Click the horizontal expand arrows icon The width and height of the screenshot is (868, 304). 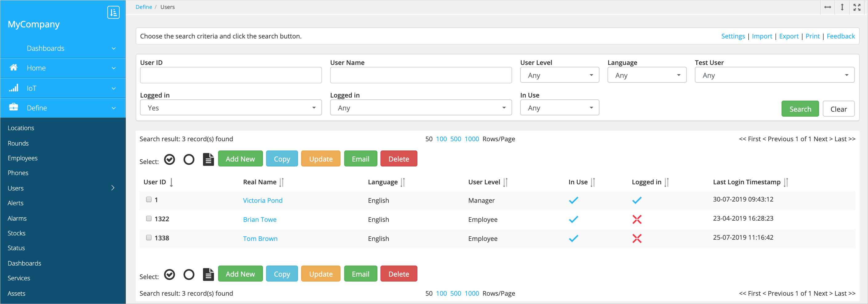point(827,7)
